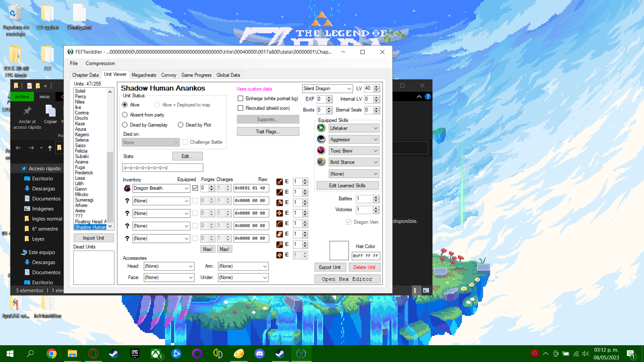Select Absent from party status

coord(125,115)
